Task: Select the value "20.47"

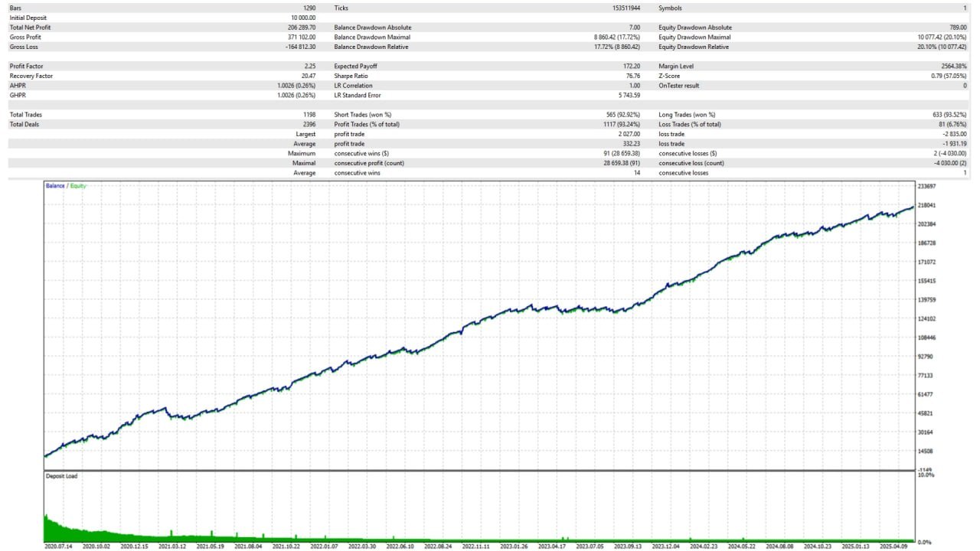Action: click(x=309, y=77)
